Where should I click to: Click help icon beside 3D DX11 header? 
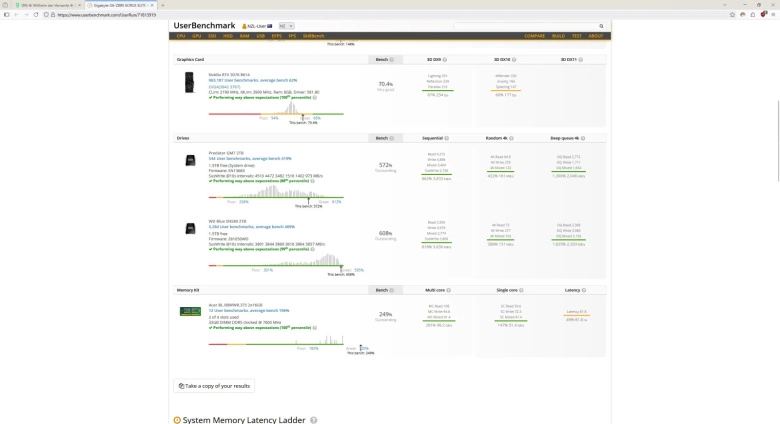[x=581, y=60]
